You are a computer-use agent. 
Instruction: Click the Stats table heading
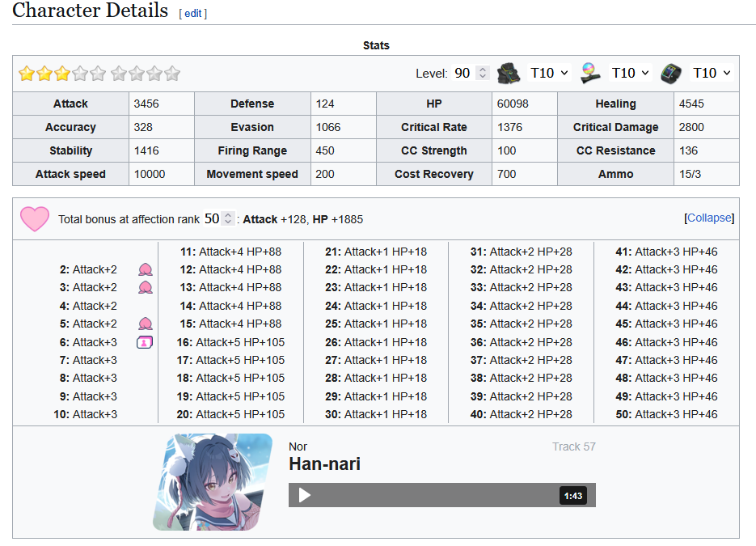[x=376, y=45]
